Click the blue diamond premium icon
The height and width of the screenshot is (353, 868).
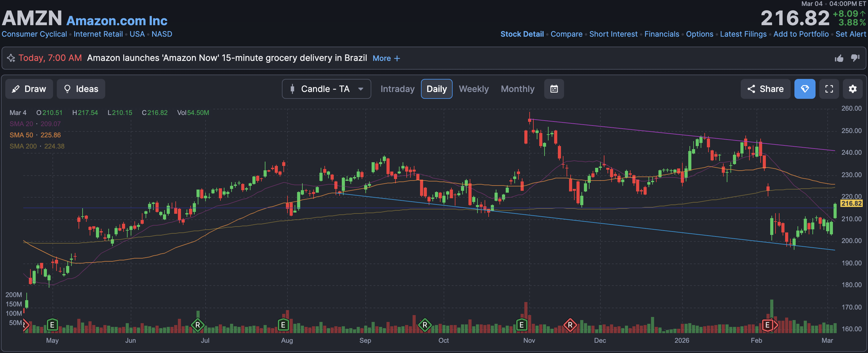[x=805, y=89]
